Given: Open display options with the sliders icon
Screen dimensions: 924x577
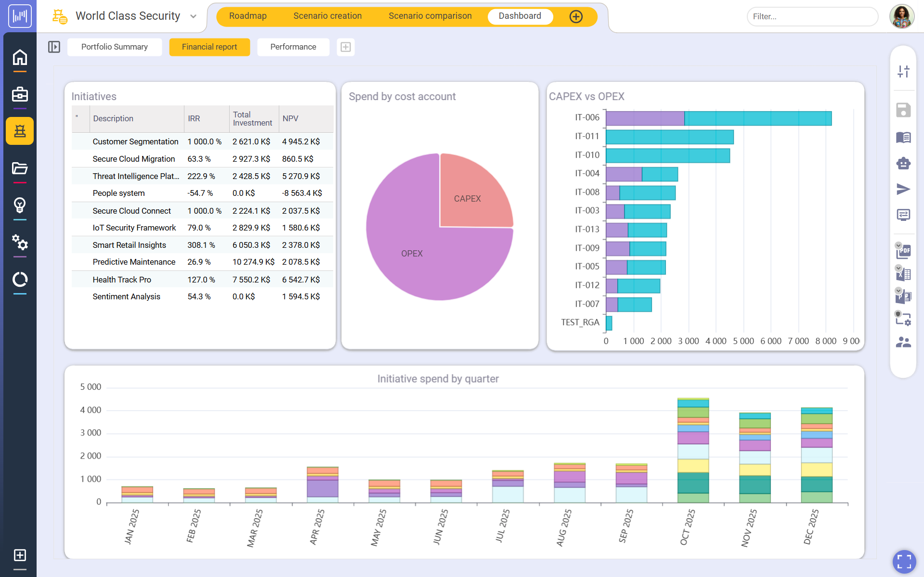Looking at the screenshot, I should pyautogui.click(x=904, y=71).
